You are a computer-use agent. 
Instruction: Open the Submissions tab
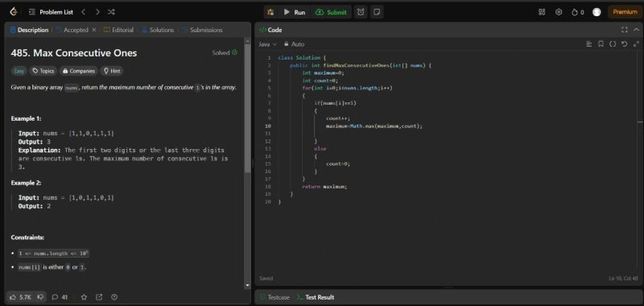tap(202, 30)
